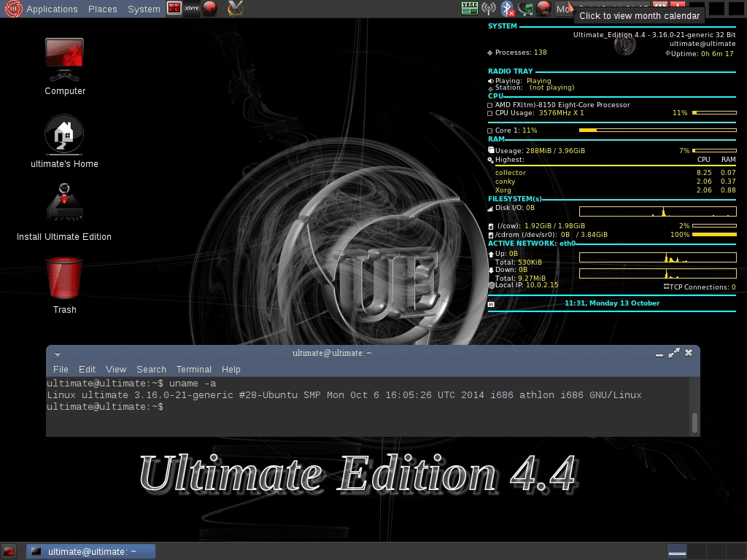
Task: Click the CPU Usage 11% bar
Action: (x=714, y=113)
